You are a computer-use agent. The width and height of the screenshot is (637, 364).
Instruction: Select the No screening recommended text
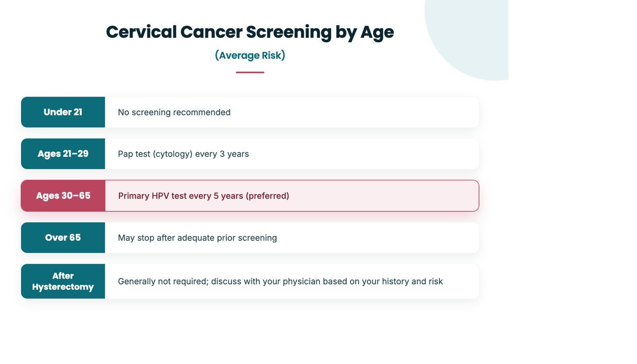click(174, 113)
